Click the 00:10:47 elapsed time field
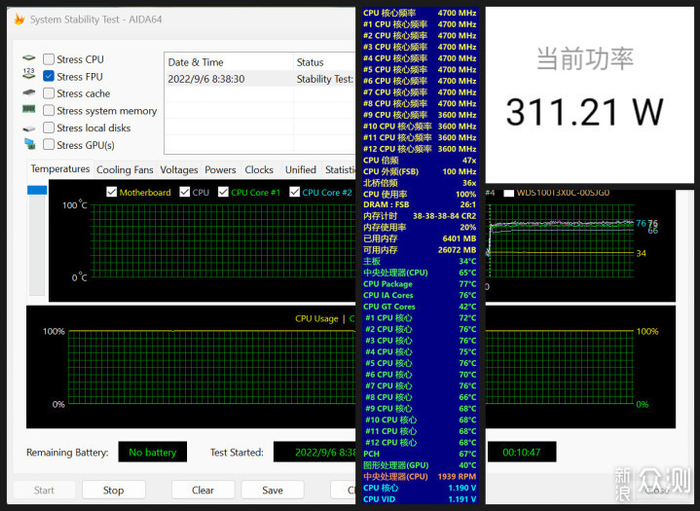 tap(521, 452)
